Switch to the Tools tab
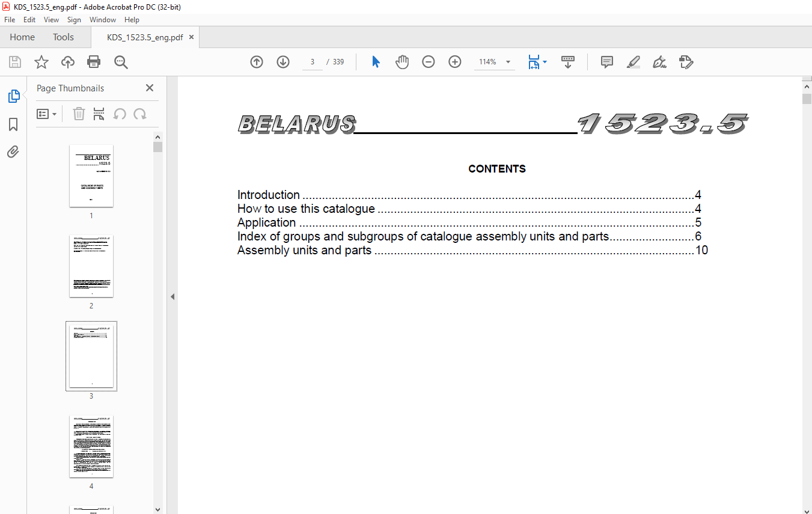 [x=63, y=37]
